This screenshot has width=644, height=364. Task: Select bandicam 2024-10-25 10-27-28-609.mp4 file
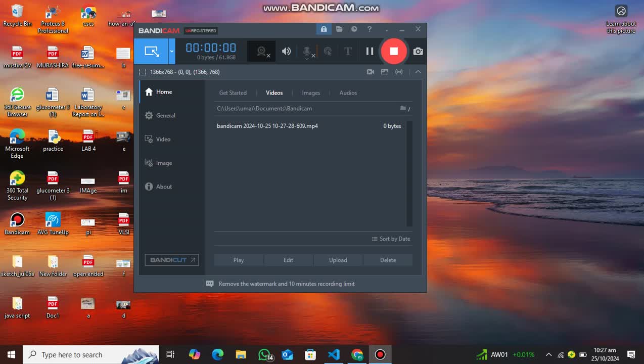[x=309, y=126]
